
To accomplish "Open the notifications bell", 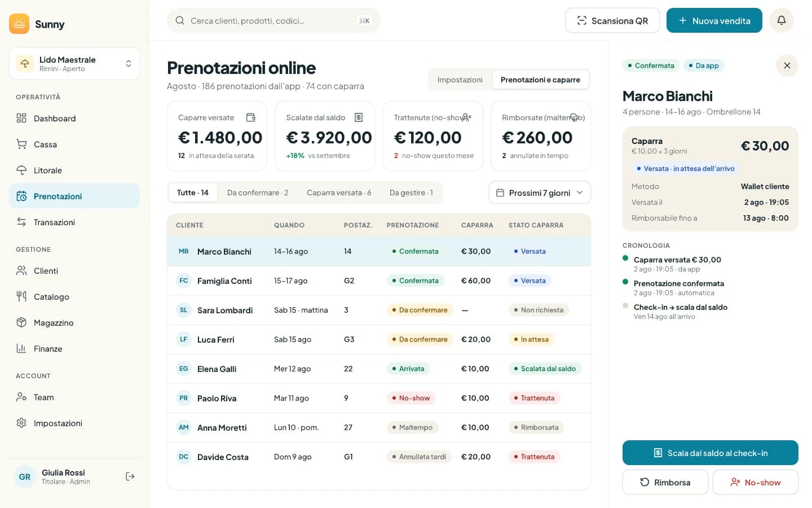I will point(782,20).
